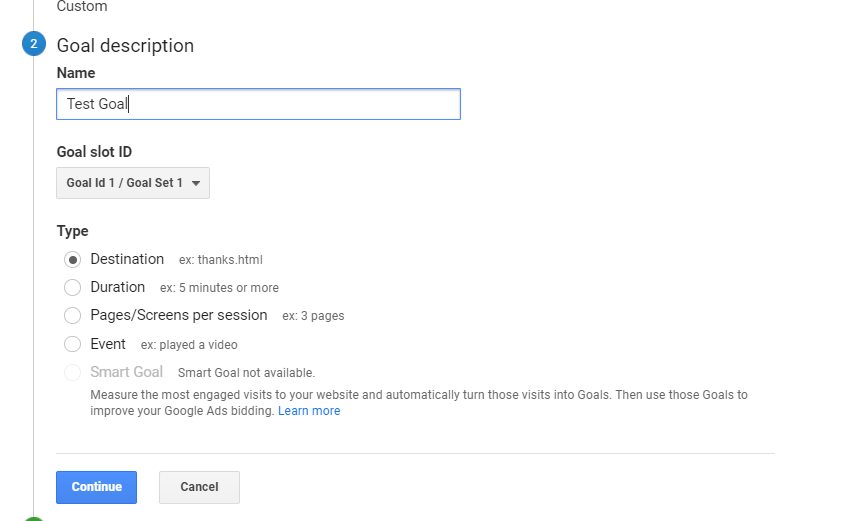Click the 'ex: 3 pages' hint text
Screen dimensions: 841x521
point(313,316)
